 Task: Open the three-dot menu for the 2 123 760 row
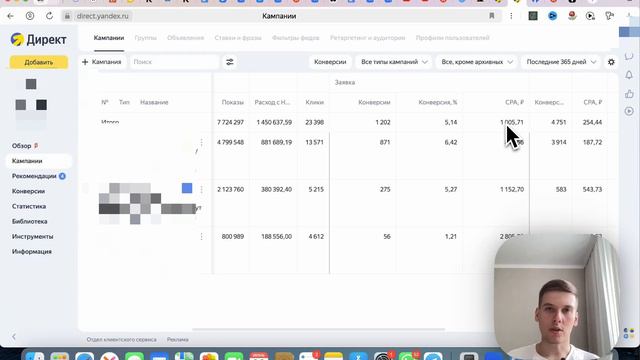coord(201,189)
